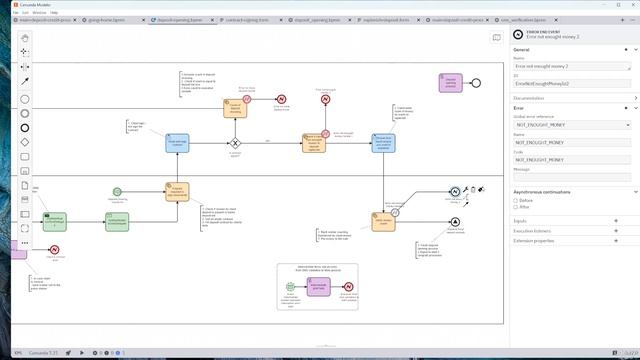Click the wrench change-type icon in context pad
This screenshot has width=640, height=360.
(465, 189)
